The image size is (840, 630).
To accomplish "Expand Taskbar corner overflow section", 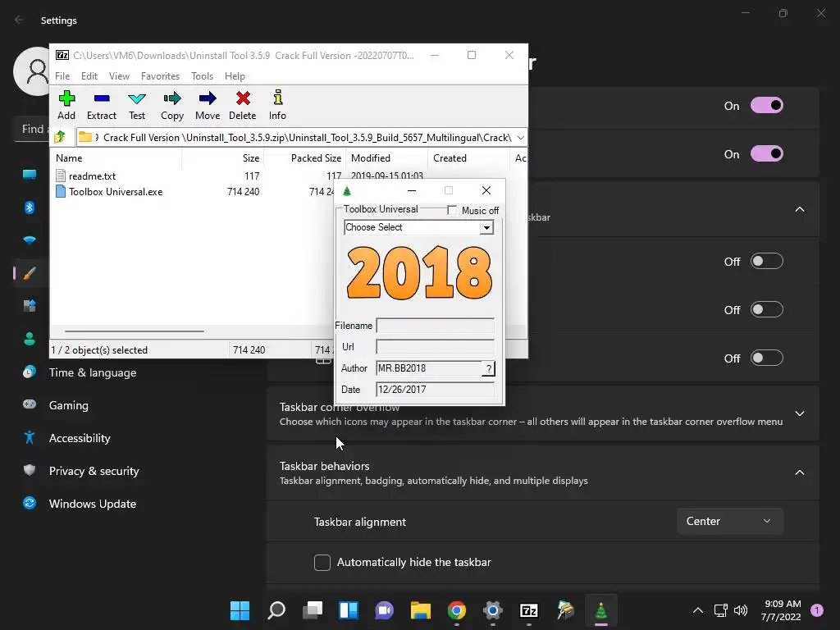I will pyautogui.click(x=799, y=413).
